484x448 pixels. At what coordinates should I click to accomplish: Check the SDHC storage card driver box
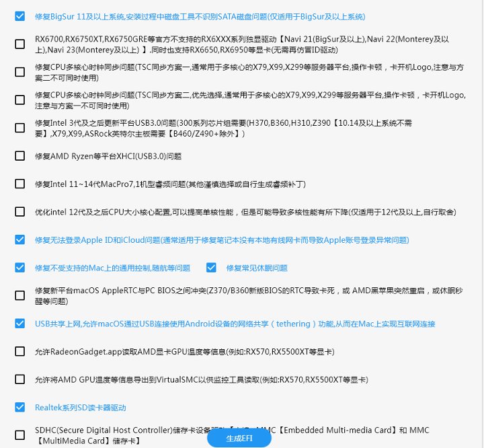click(19, 435)
